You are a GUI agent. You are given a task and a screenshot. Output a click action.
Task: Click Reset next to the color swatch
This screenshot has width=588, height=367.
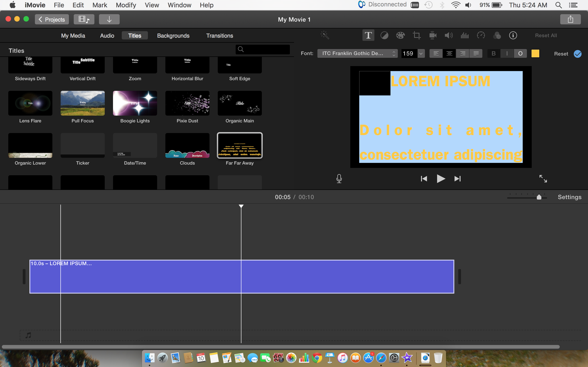point(561,54)
